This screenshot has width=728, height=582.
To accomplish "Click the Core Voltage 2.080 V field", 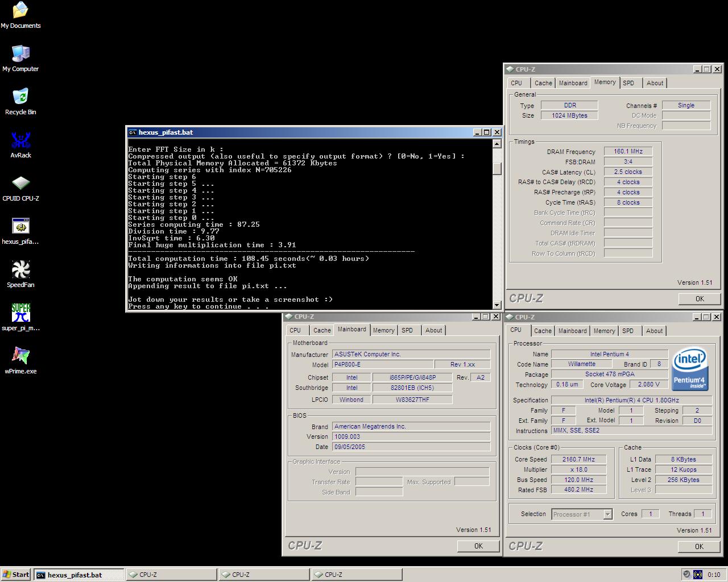I will (x=649, y=385).
